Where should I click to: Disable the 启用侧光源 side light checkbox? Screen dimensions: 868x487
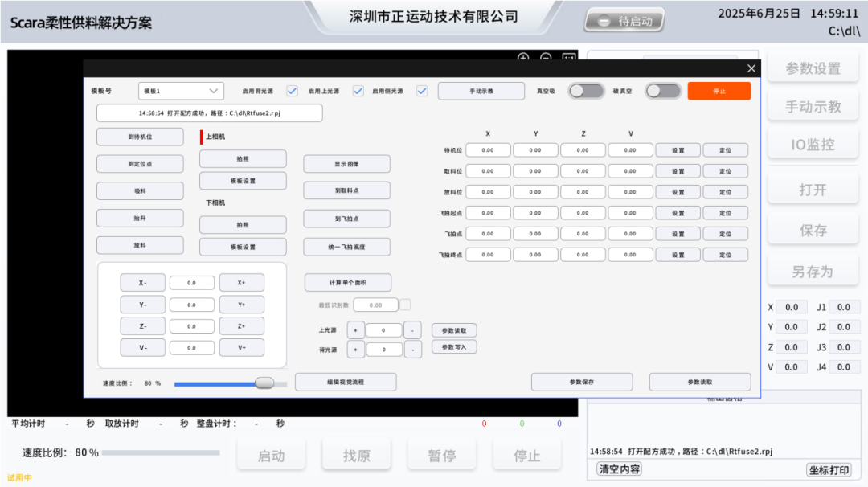point(422,91)
